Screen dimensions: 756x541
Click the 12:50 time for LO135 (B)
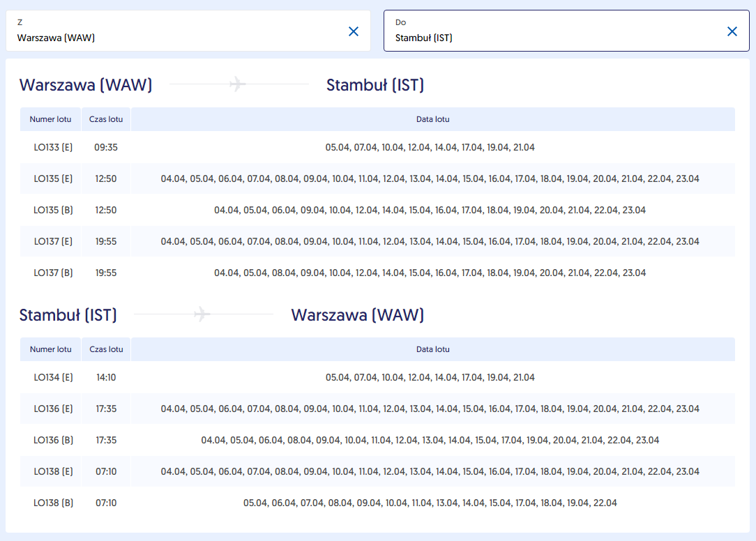[x=106, y=211]
